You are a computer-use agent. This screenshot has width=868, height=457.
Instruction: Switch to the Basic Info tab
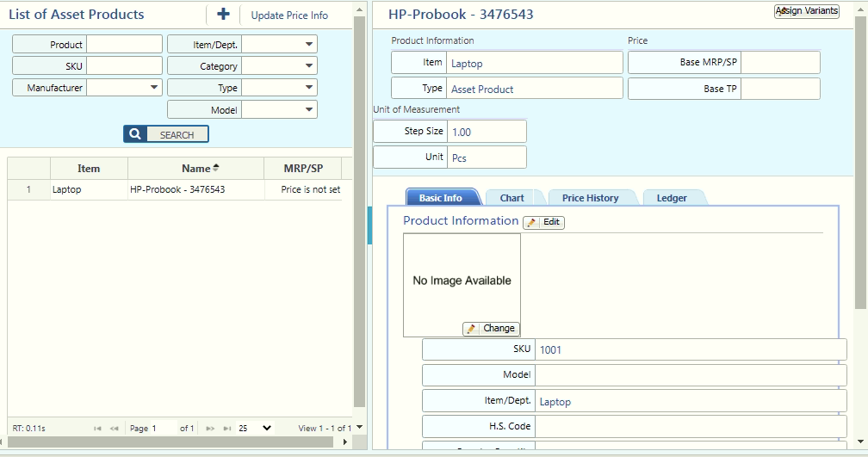coord(441,198)
